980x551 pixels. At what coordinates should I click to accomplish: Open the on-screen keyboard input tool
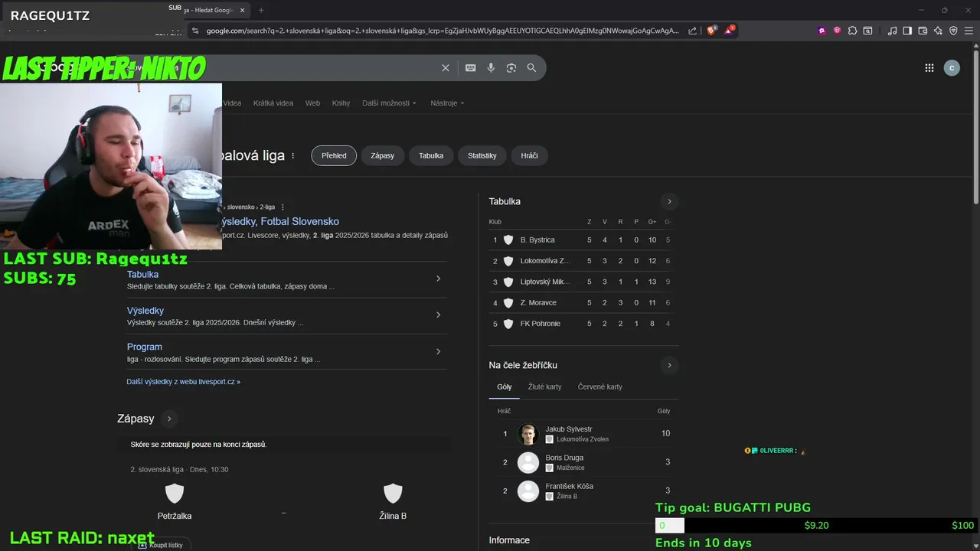tap(471, 67)
